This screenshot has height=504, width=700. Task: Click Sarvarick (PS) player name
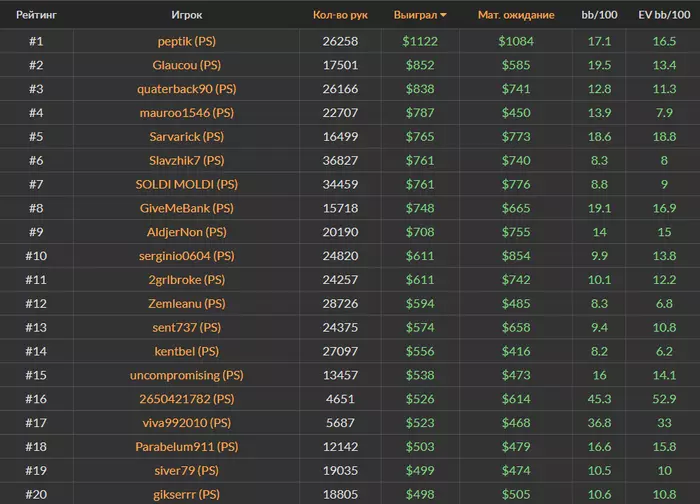187,137
